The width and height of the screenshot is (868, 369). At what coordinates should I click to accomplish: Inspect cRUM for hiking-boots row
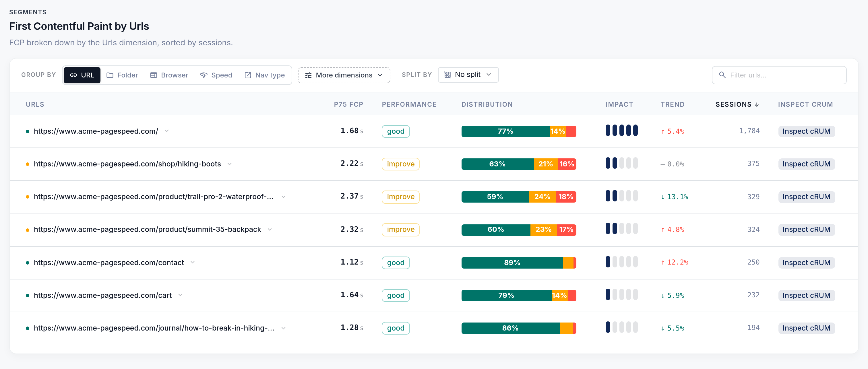coord(806,164)
